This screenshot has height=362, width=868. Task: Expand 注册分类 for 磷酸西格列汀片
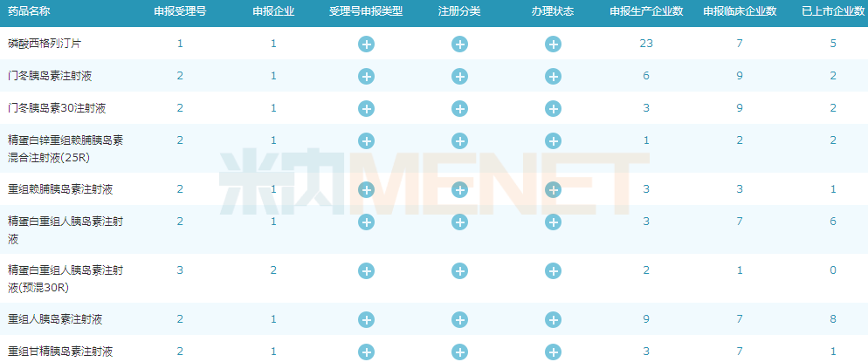[459, 44]
